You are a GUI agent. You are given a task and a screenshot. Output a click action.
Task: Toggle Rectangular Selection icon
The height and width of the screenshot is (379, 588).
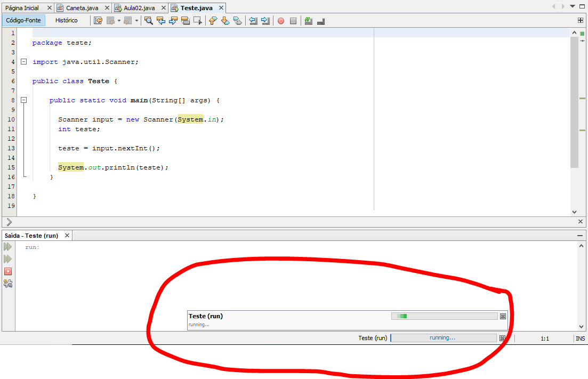(x=198, y=21)
